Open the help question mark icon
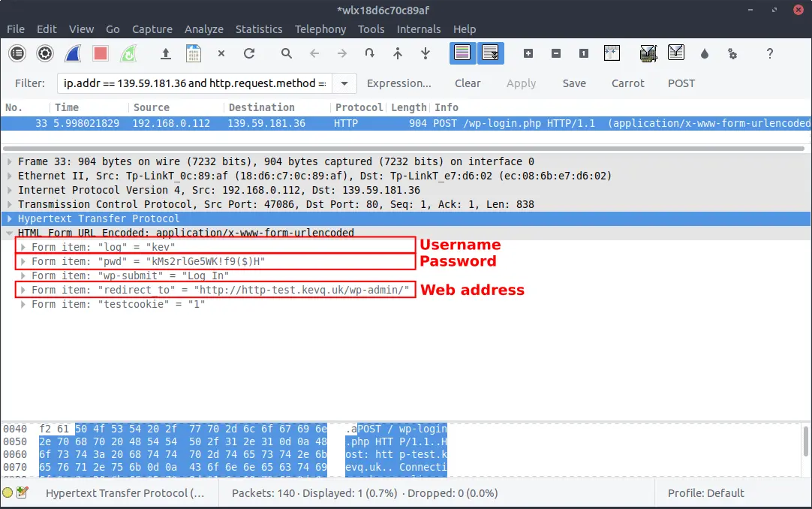 point(769,53)
